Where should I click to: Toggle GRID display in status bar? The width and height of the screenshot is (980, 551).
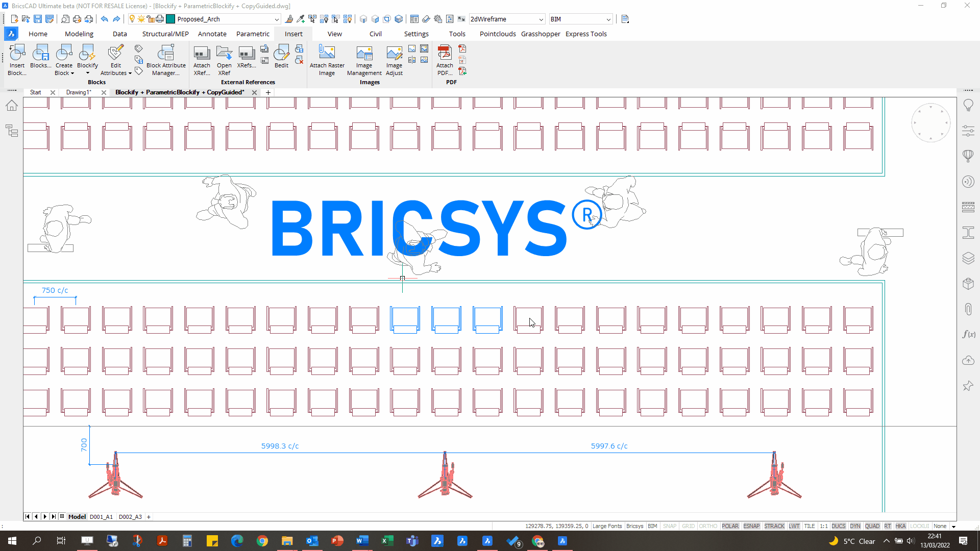(x=688, y=526)
